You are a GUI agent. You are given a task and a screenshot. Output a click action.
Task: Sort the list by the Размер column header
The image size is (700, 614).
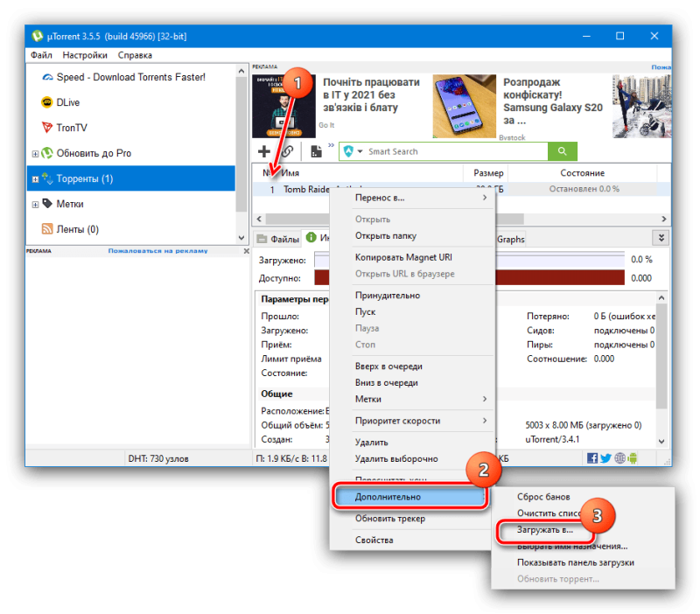click(488, 172)
